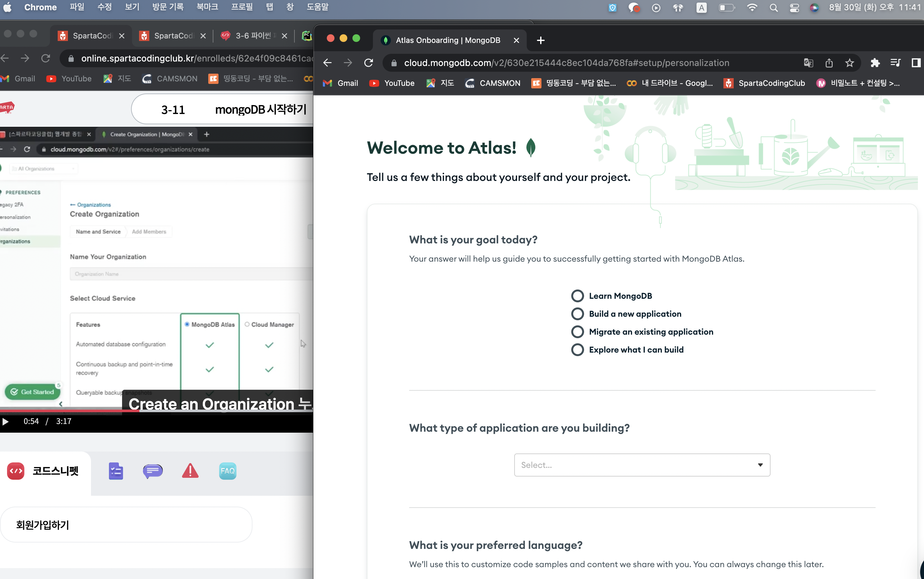The image size is (924, 579).
Task: Click the 3-11 mongoDB 시작하기 lecture title
Action: click(x=234, y=110)
